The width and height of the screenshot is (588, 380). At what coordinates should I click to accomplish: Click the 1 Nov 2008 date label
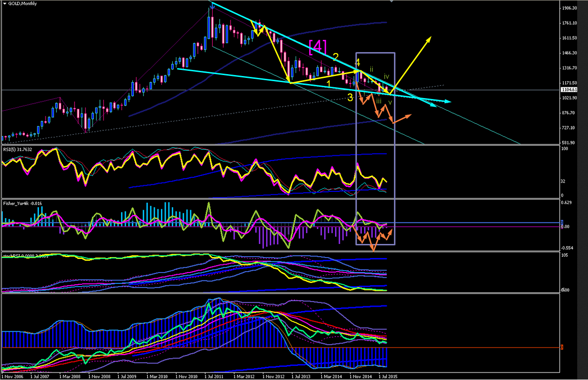[100, 376]
